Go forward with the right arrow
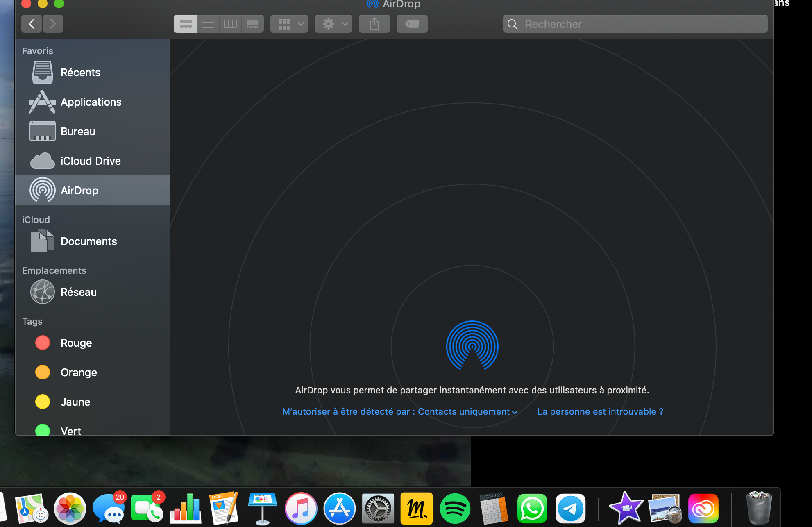Viewport: 812px width, 527px height. [52, 24]
